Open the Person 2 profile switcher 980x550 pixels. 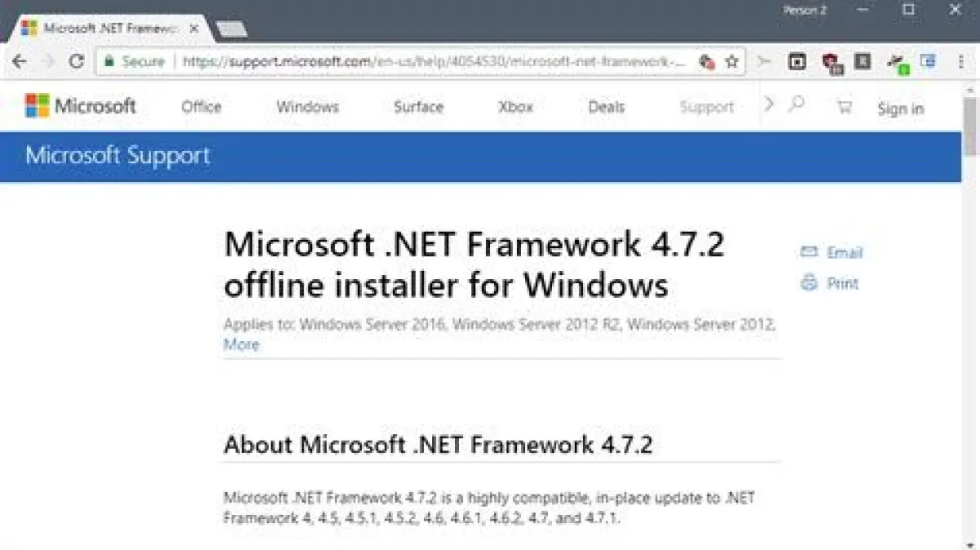[806, 11]
